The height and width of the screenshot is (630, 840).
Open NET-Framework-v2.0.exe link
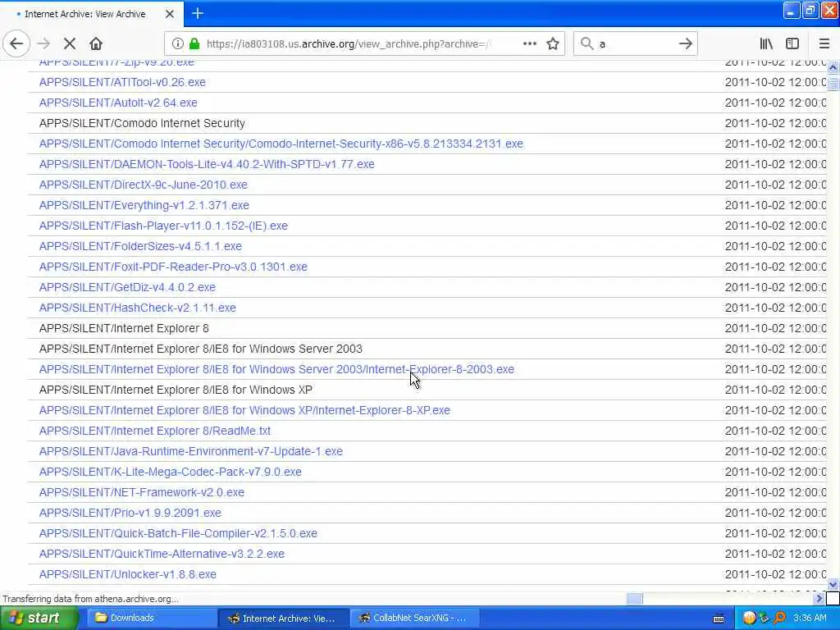[x=141, y=492]
